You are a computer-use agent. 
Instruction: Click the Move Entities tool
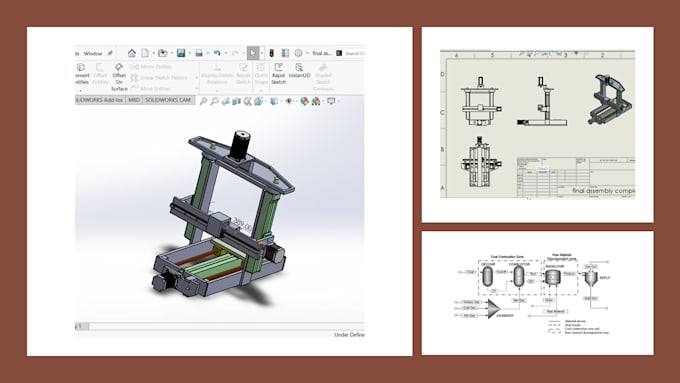point(150,88)
